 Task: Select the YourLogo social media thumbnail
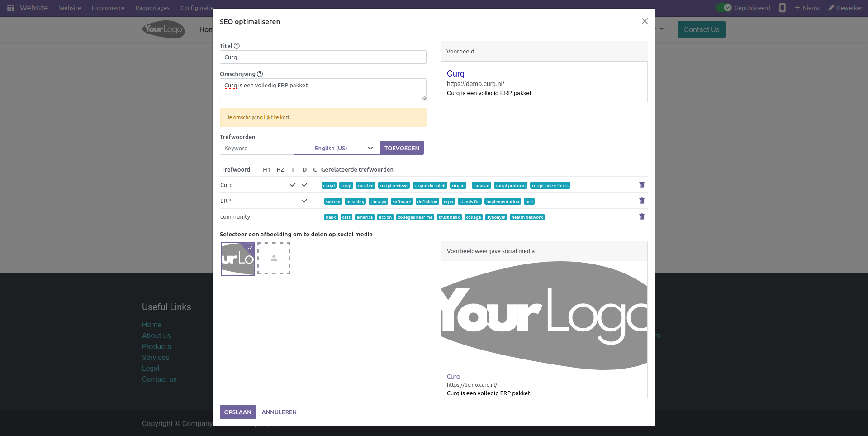click(238, 259)
